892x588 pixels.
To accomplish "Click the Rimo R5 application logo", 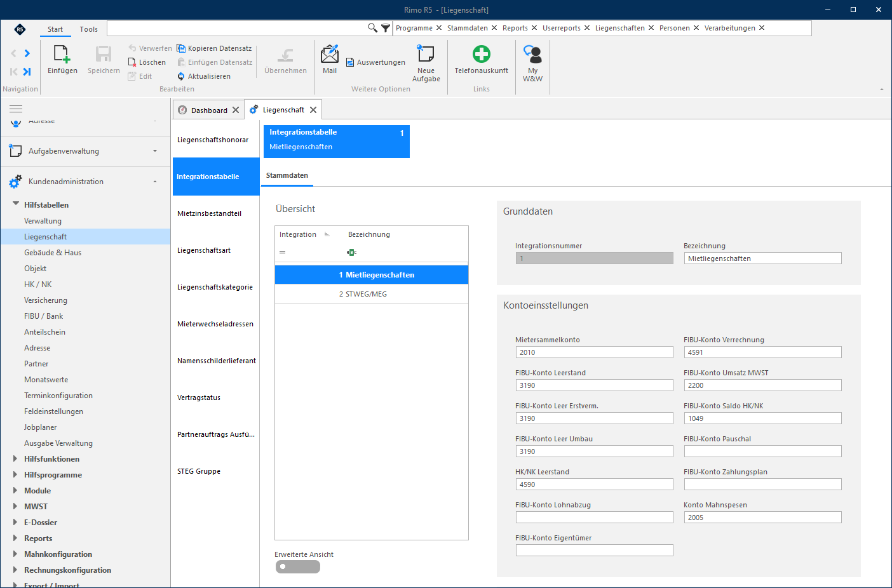I will (20, 29).
